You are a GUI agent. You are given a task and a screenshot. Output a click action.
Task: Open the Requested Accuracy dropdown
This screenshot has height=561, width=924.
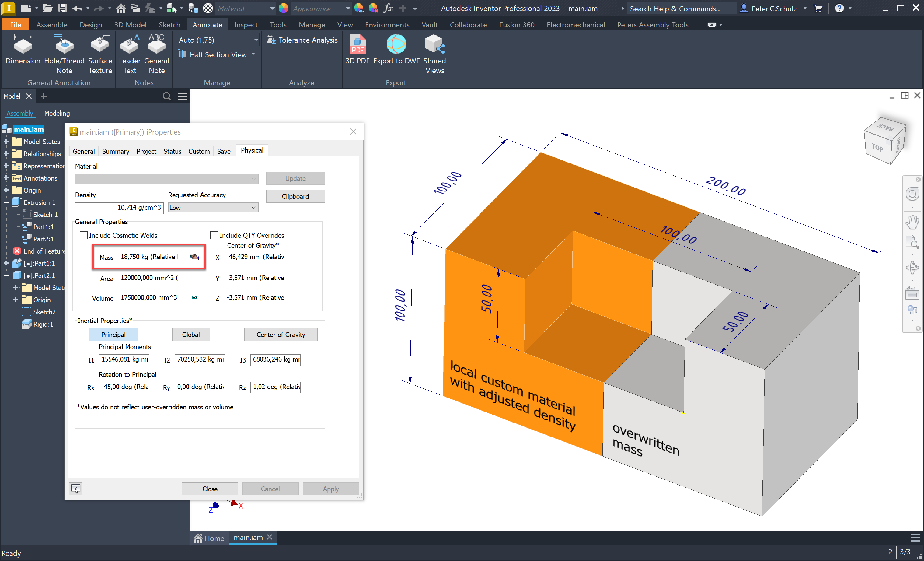coord(213,208)
